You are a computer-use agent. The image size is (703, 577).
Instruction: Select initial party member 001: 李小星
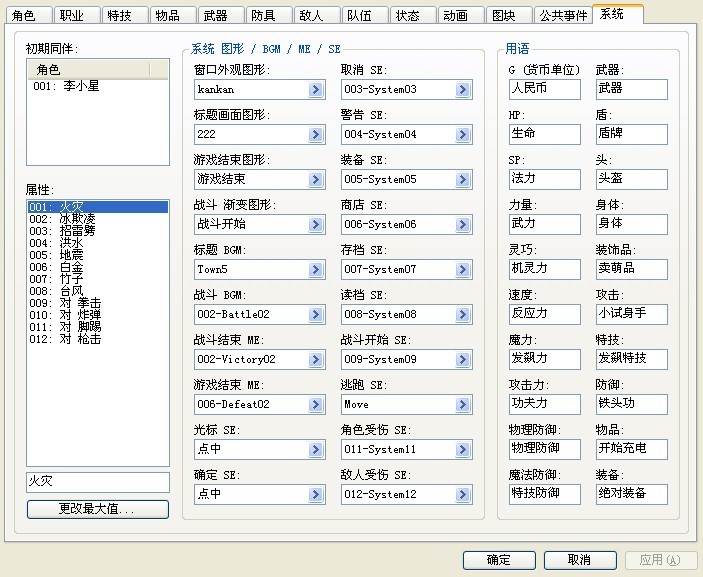98,86
